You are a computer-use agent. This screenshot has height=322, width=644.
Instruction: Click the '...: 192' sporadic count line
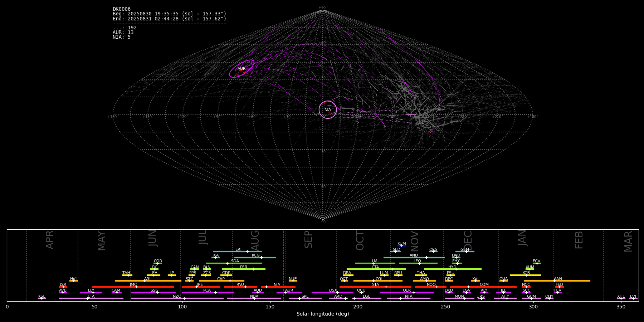tap(125, 28)
